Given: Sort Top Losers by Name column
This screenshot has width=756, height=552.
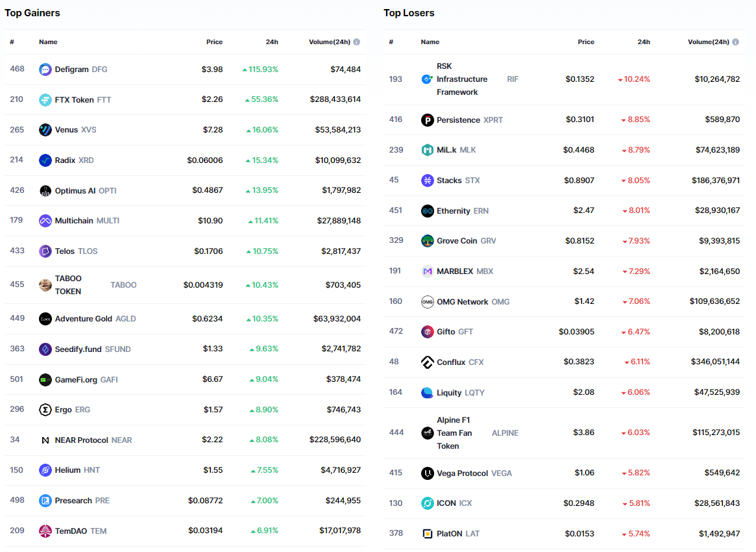Looking at the screenshot, I should pyautogui.click(x=430, y=42).
